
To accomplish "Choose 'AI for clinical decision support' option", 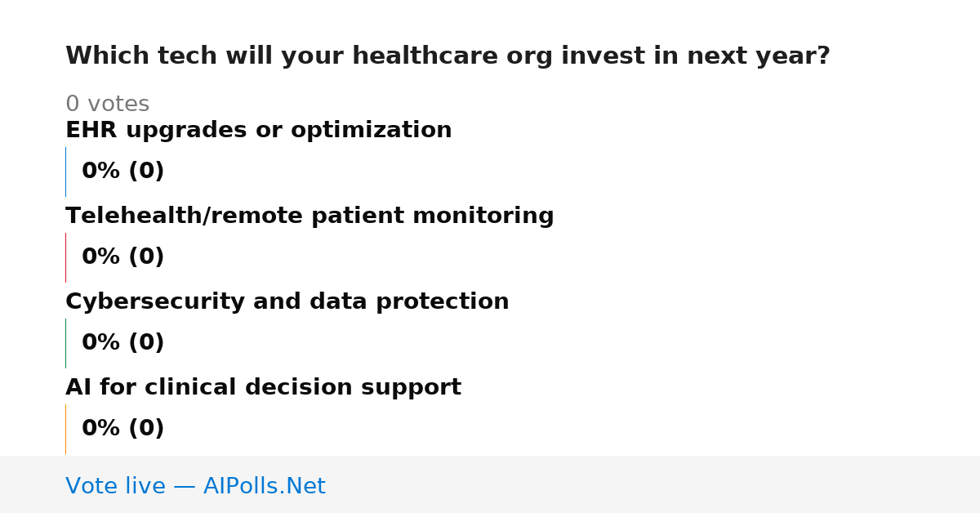I will click(x=263, y=388).
